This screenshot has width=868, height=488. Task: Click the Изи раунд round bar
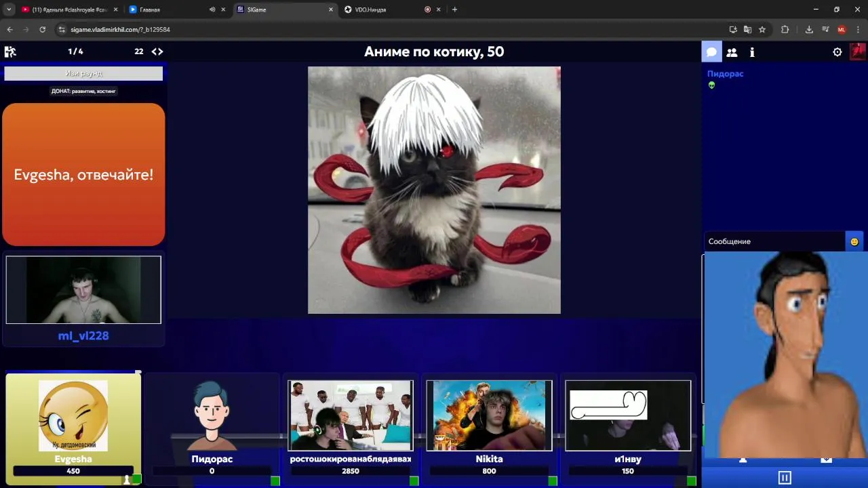tap(83, 73)
